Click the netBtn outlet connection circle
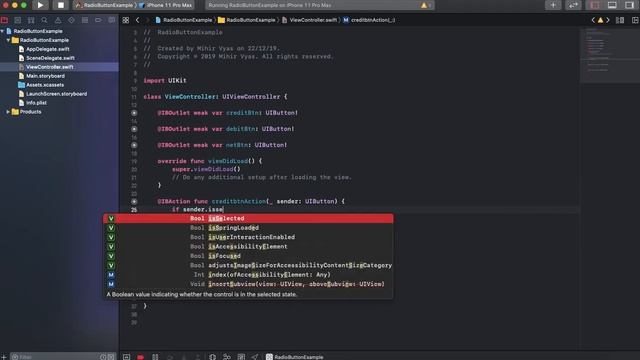 [x=134, y=145]
